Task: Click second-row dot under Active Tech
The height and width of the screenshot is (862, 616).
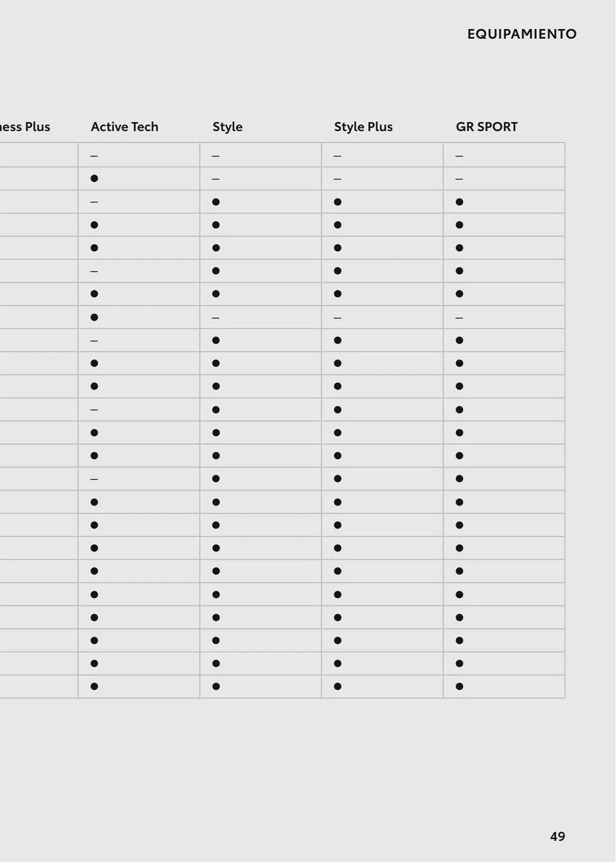Action: coord(94,178)
